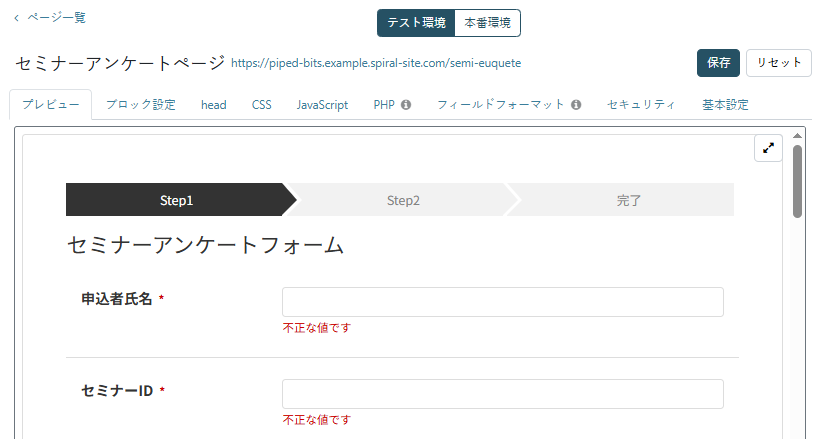Open the semi-euquete page URL link
This screenshot has height=439, width=820.
coord(376,63)
